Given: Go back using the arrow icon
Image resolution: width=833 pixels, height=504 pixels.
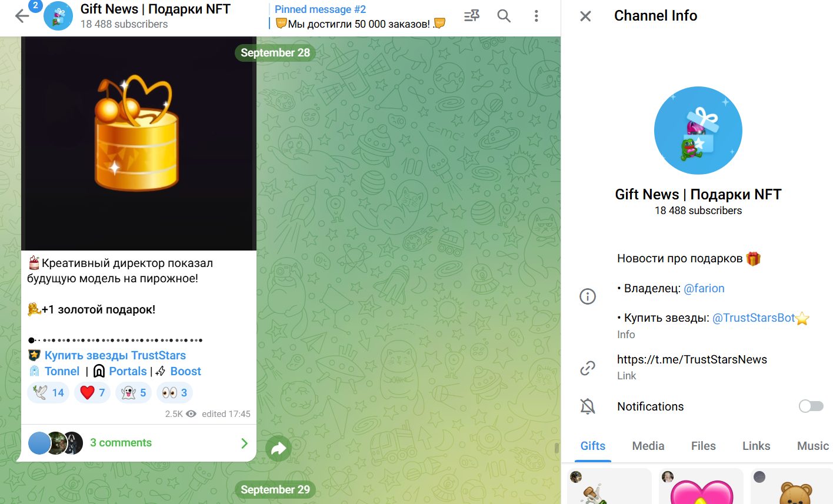Looking at the screenshot, I should (x=22, y=16).
